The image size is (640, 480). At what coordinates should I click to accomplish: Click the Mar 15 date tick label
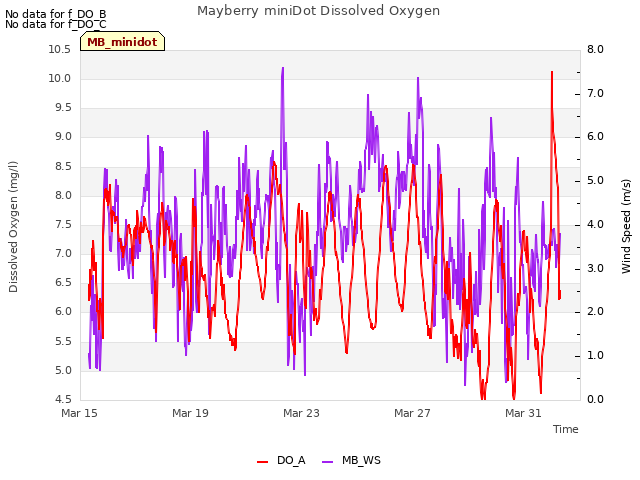pos(79,413)
